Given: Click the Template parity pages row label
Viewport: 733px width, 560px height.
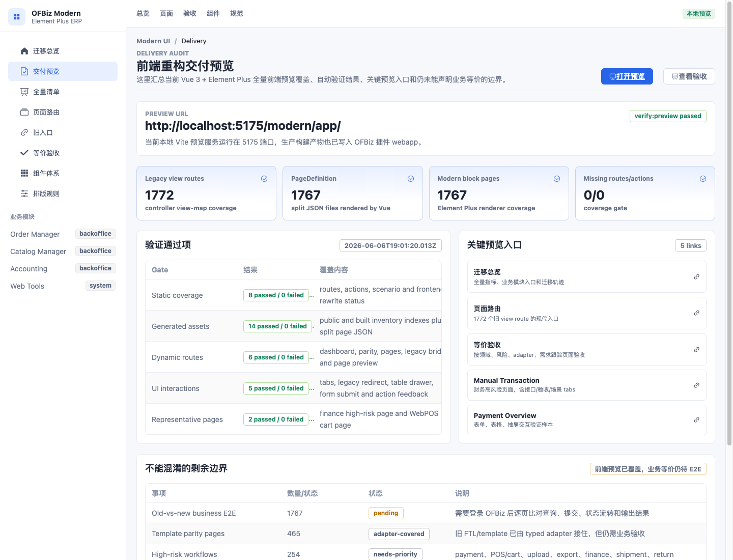Looking at the screenshot, I should point(188,534).
